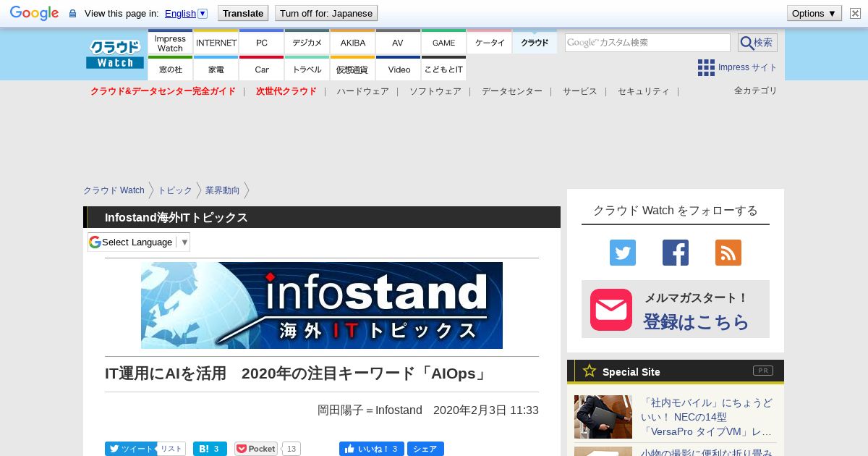Open the INTERNET tab

pyautogui.click(x=216, y=43)
